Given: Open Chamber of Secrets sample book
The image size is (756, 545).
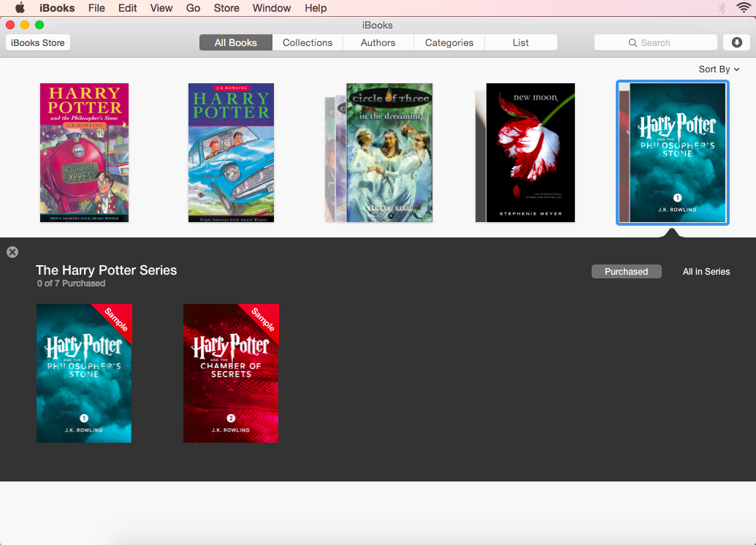Looking at the screenshot, I should (231, 373).
